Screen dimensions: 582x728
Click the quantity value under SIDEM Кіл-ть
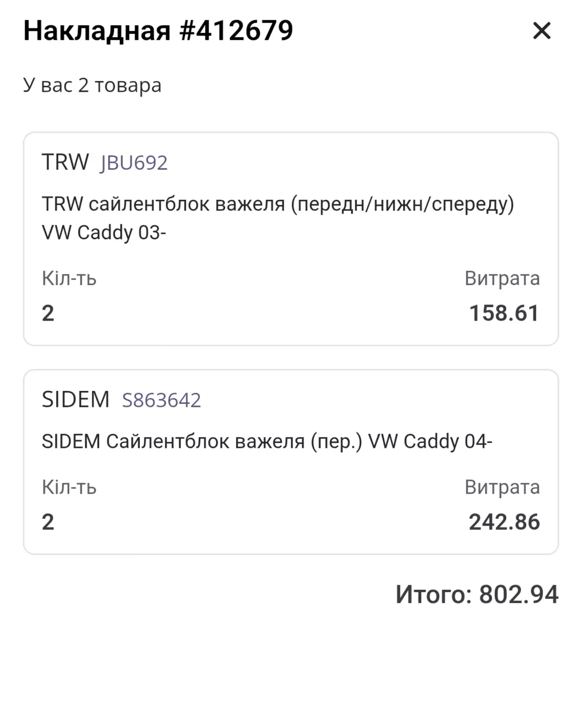pos(48,522)
